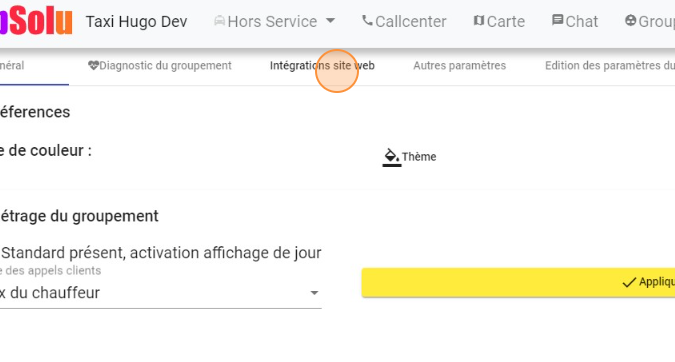Click the Solu logo

point(36,21)
